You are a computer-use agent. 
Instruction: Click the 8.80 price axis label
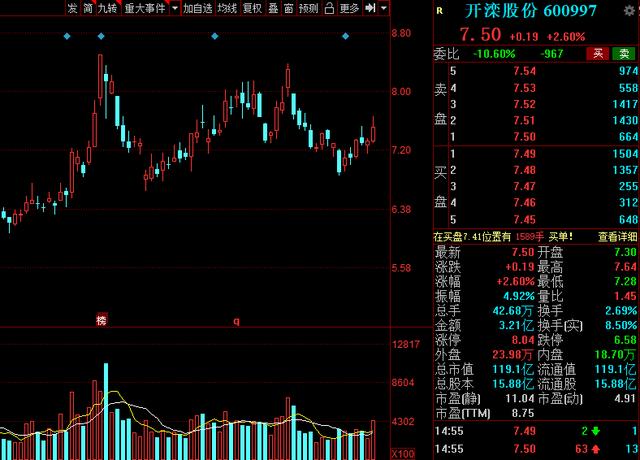click(x=401, y=33)
